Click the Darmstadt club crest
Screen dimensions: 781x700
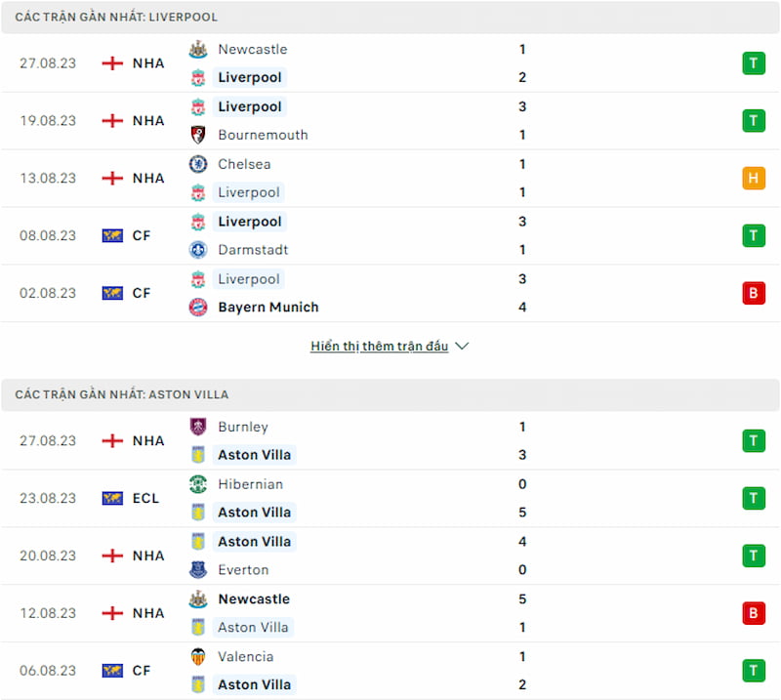198,250
